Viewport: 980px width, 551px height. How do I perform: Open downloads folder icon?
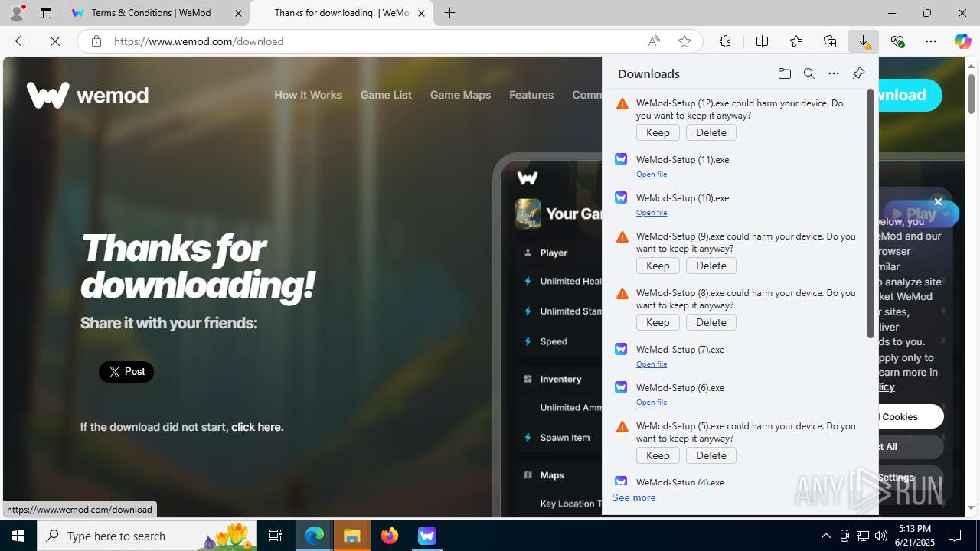784,73
